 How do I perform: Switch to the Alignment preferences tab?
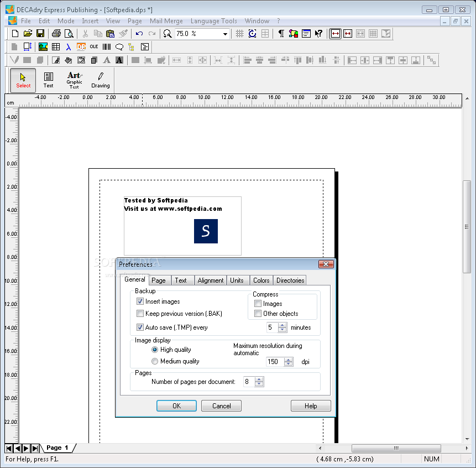(x=211, y=280)
